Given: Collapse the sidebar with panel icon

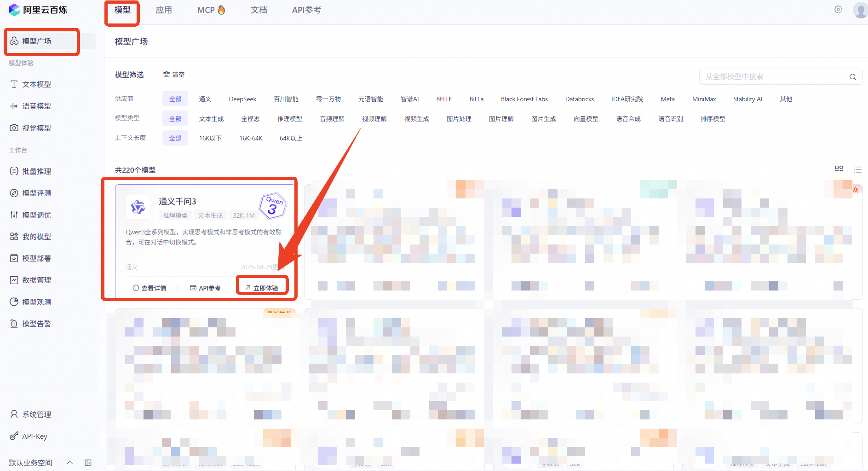Looking at the screenshot, I should 88,463.
